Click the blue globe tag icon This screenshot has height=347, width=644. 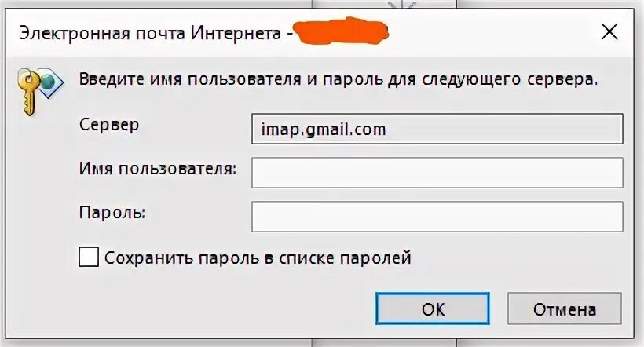point(51,84)
